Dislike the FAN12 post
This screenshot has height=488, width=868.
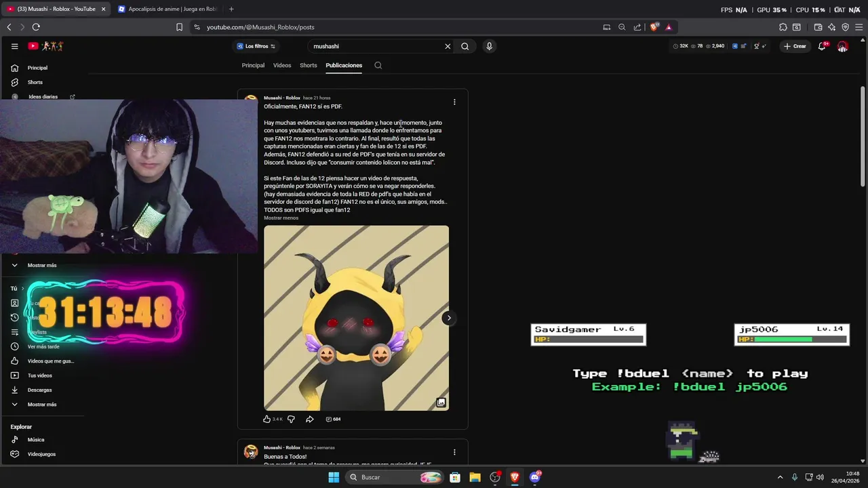(x=291, y=419)
